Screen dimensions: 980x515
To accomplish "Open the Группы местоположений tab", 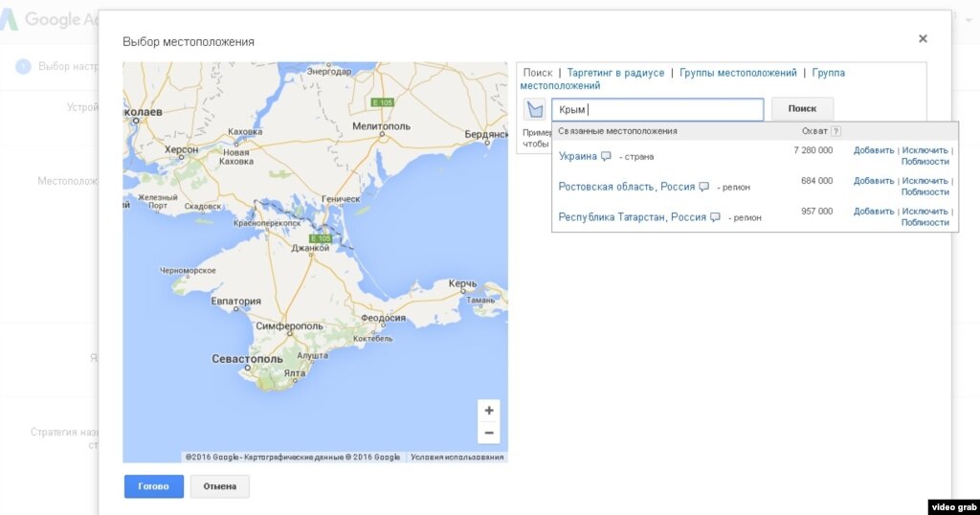I will click(738, 73).
